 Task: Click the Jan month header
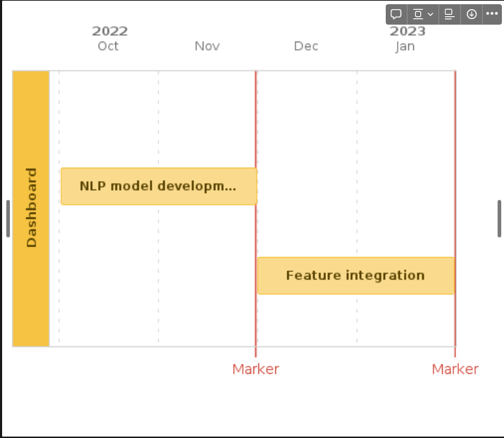tap(405, 46)
